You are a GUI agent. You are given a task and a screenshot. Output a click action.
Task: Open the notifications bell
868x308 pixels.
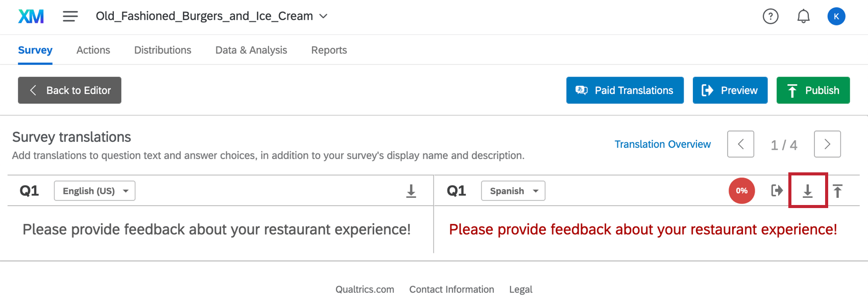803,16
